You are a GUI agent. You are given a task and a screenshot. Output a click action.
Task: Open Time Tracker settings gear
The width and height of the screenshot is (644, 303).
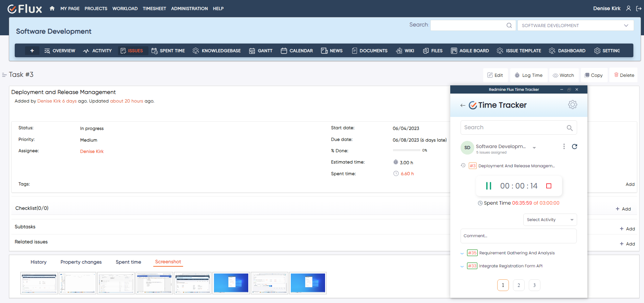click(x=572, y=105)
